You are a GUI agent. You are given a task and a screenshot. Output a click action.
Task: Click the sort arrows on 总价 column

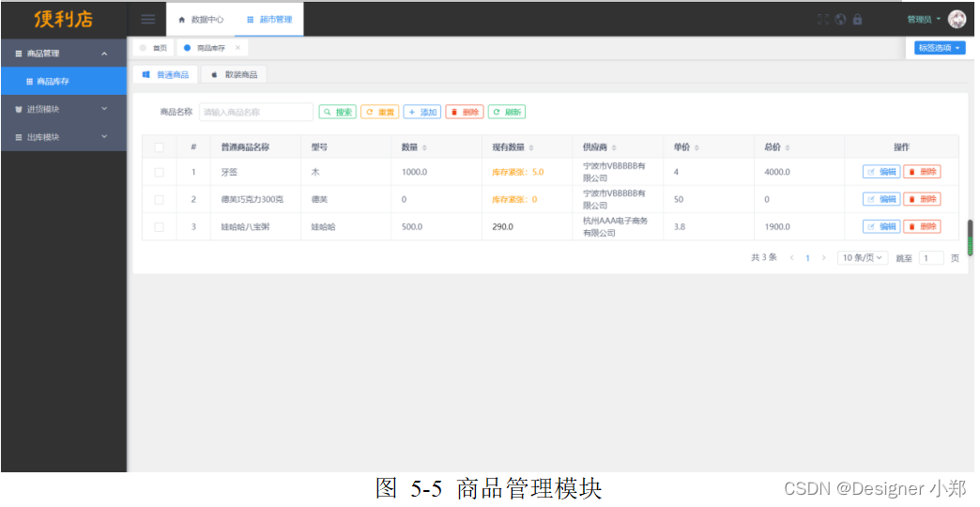788,147
